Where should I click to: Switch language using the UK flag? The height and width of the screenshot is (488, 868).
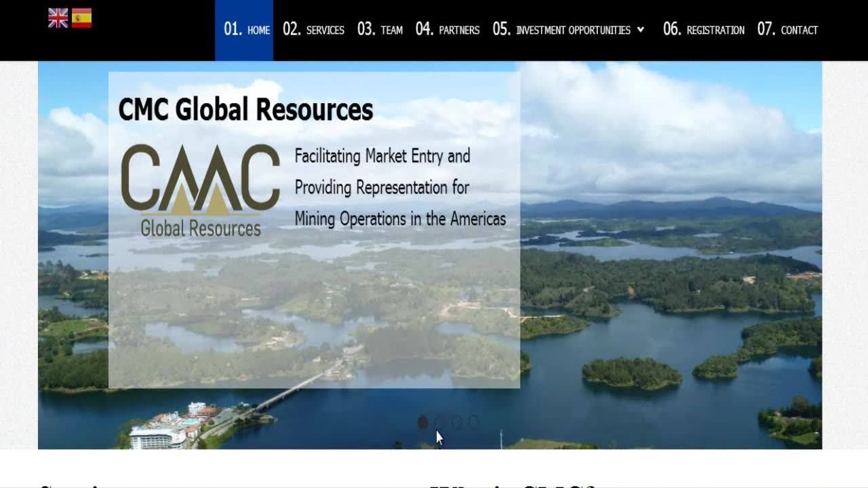[58, 18]
